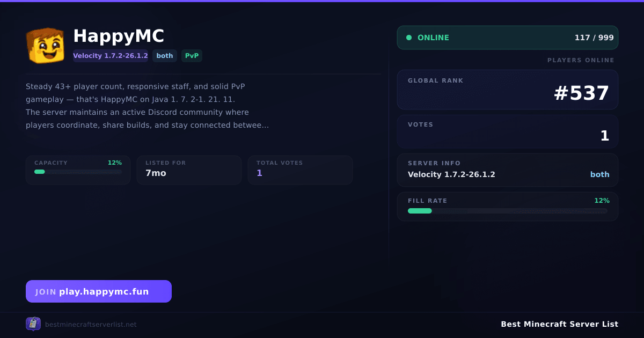
Task: Click the large '1' in the Votes panel
Action: pos(605,136)
